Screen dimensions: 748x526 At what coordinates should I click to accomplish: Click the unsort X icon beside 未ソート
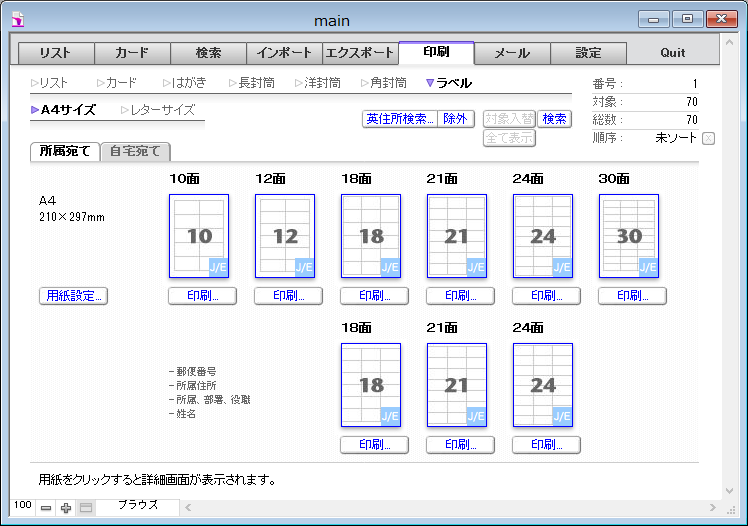click(x=708, y=138)
